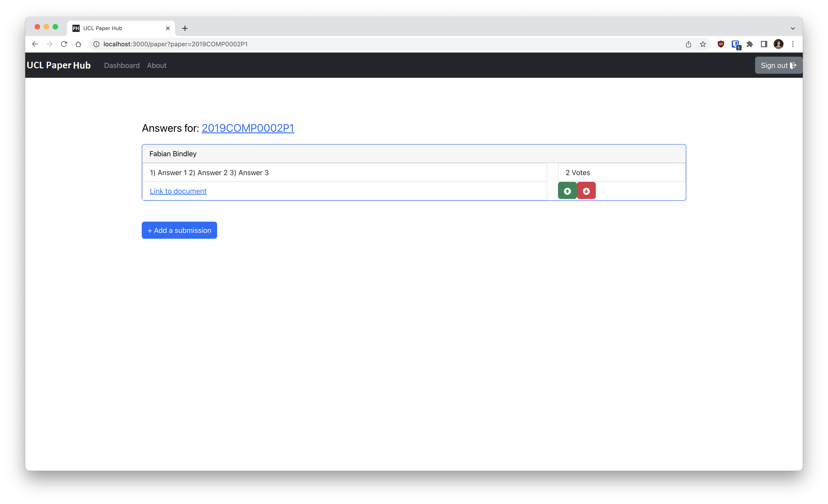This screenshot has height=504, width=828.
Task: Upvote Fabian Bindley's answer submission
Action: point(567,191)
